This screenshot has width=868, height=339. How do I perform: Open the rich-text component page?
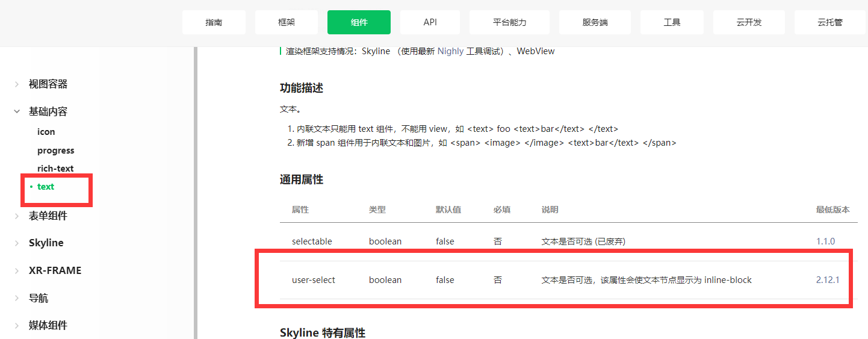click(55, 169)
